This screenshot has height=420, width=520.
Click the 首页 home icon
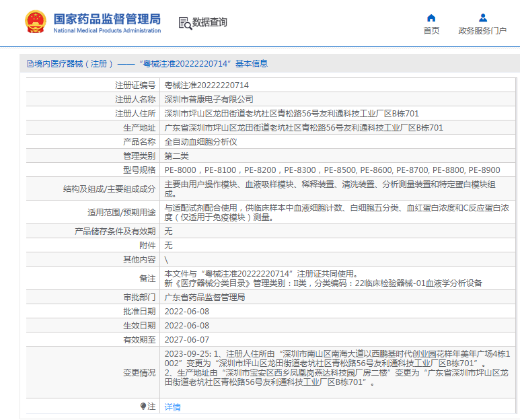431,17
